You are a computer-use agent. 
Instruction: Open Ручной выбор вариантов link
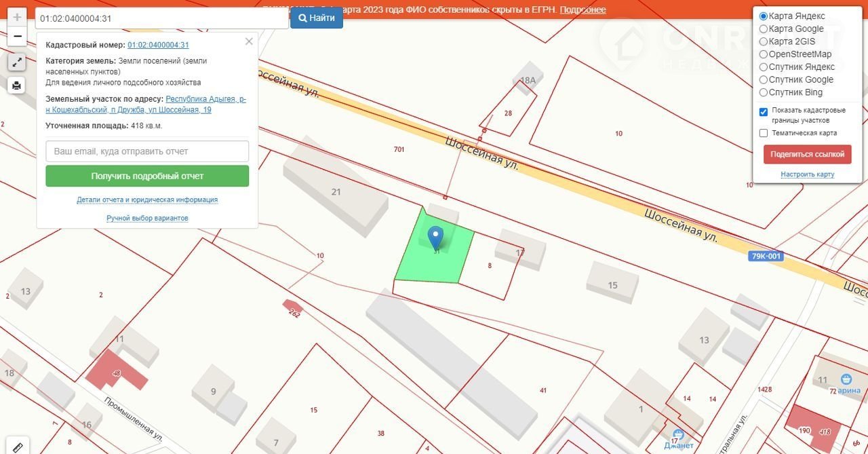[147, 218]
